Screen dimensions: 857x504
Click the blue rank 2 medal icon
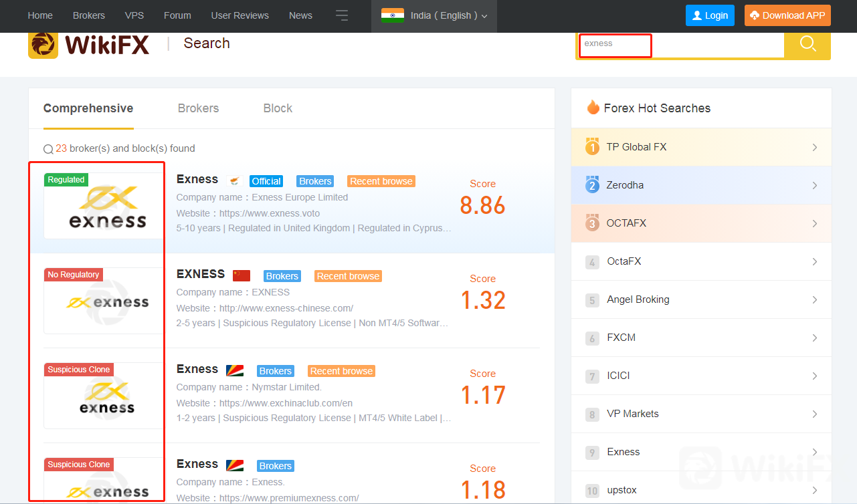pos(592,185)
